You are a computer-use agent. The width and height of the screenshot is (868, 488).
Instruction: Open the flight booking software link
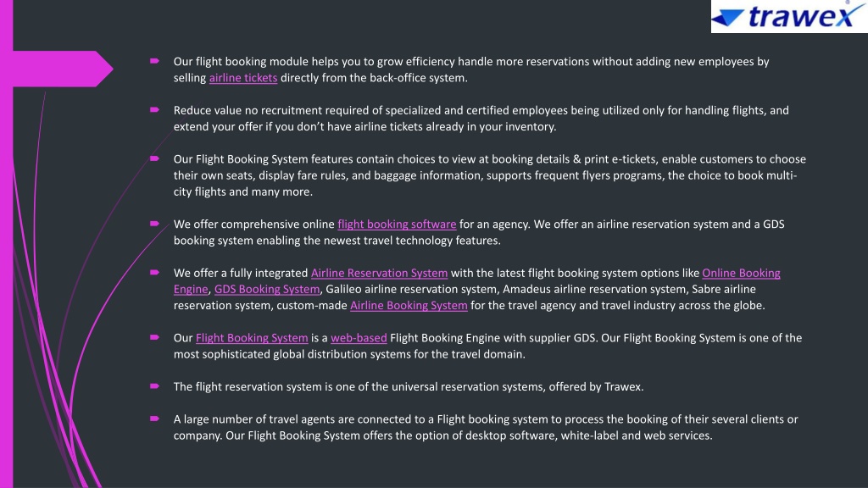point(397,224)
